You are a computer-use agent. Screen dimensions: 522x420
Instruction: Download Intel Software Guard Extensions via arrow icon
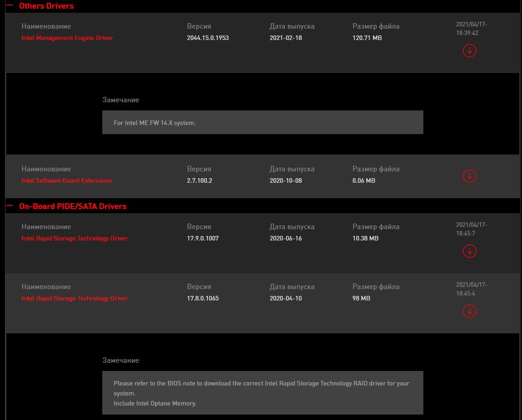point(469,176)
